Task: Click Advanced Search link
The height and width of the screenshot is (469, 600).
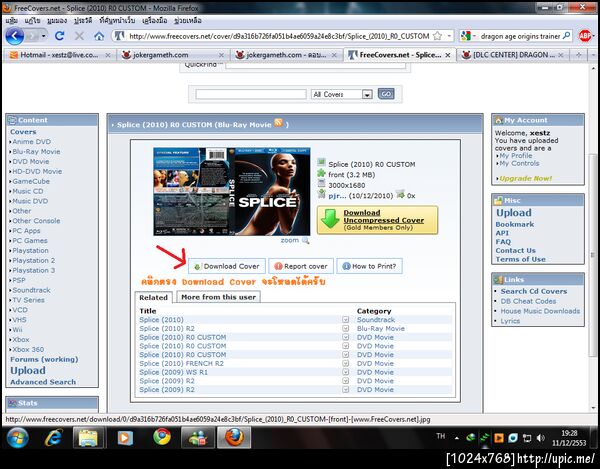Action: (43, 382)
